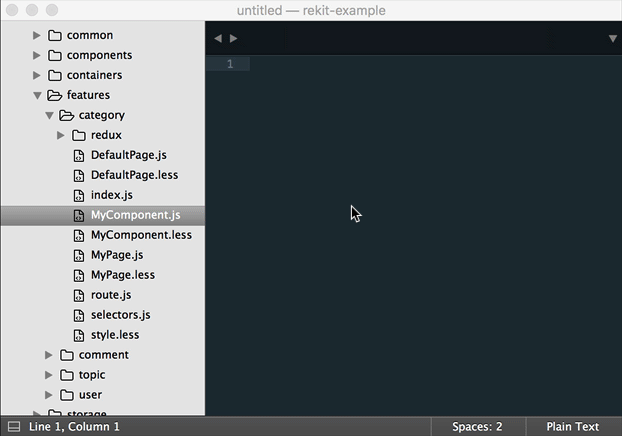The image size is (622, 436).
Task: Select the containers folder label
Action: pyautogui.click(x=94, y=75)
